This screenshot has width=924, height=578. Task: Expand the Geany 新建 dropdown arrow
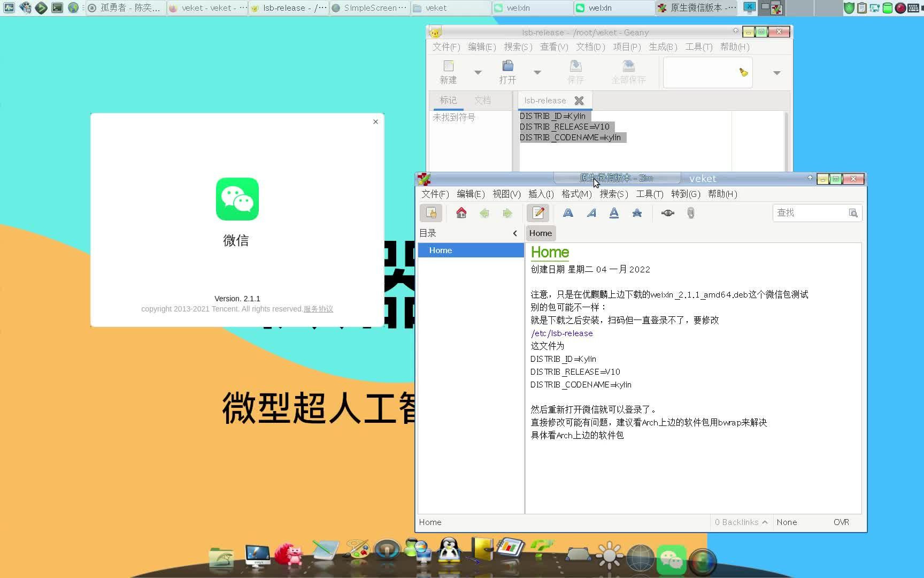478,72
